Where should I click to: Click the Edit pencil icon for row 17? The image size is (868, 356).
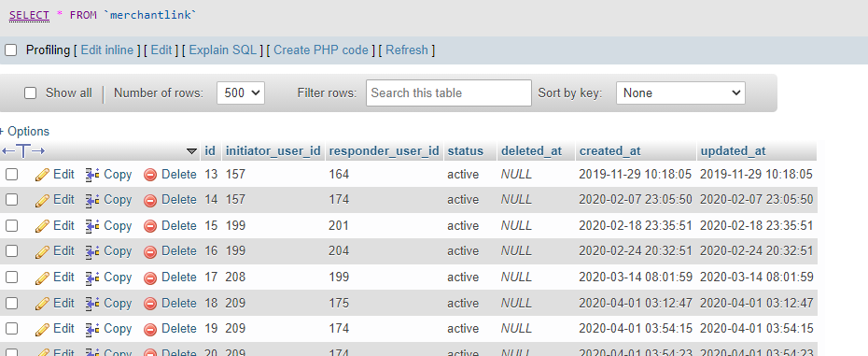coord(42,278)
